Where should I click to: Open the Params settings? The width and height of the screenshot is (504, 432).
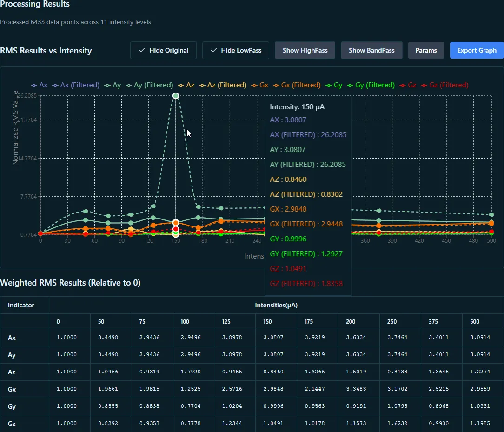coord(426,50)
